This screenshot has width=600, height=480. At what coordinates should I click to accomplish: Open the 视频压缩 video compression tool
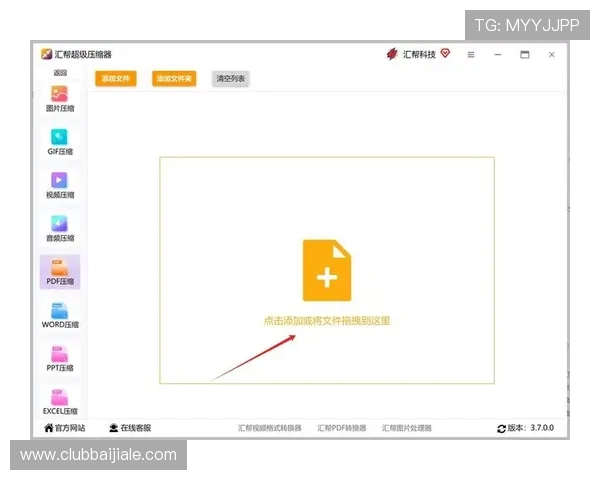pos(60,185)
